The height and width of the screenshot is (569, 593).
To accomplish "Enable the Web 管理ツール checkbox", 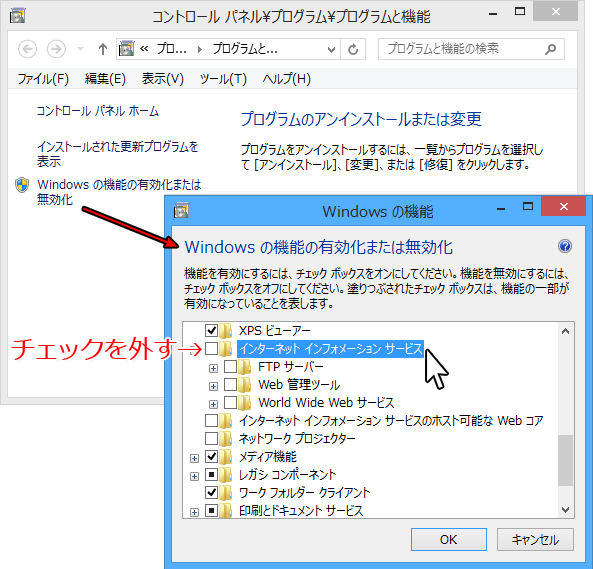I will point(230,385).
